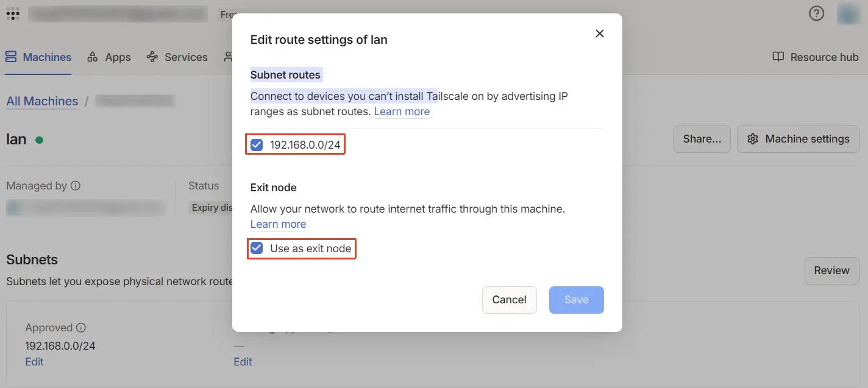The height and width of the screenshot is (388, 868).
Task: Open the Apps tab
Action: (109, 57)
